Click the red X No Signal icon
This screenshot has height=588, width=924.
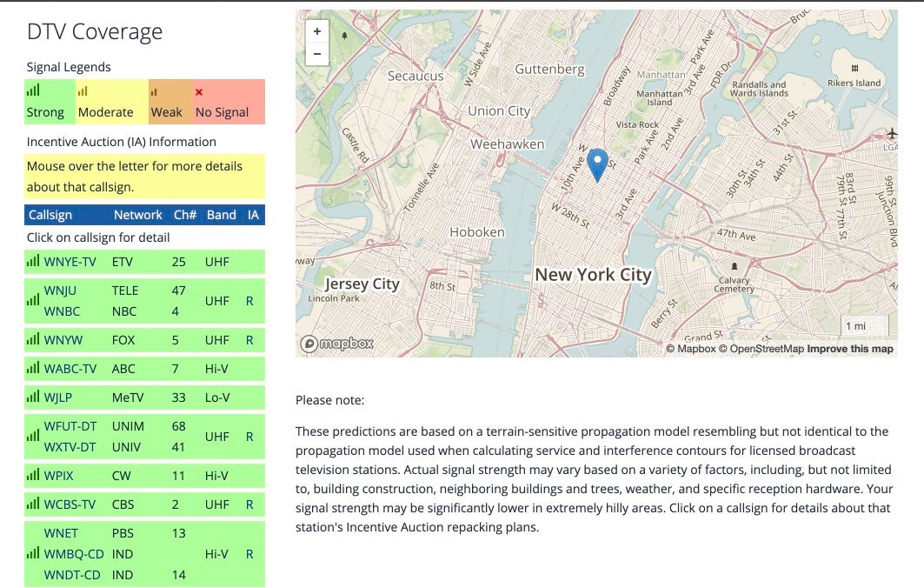pos(199,91)
